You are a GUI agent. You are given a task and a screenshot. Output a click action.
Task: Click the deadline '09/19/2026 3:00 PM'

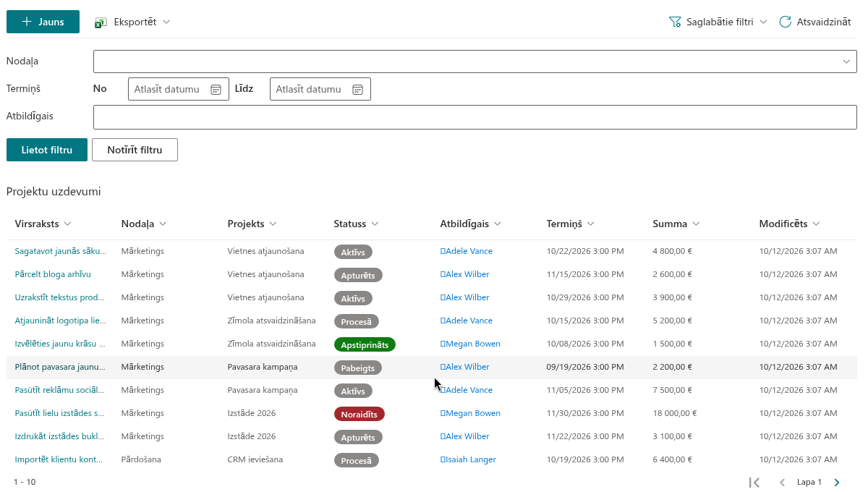coord(585,367)
